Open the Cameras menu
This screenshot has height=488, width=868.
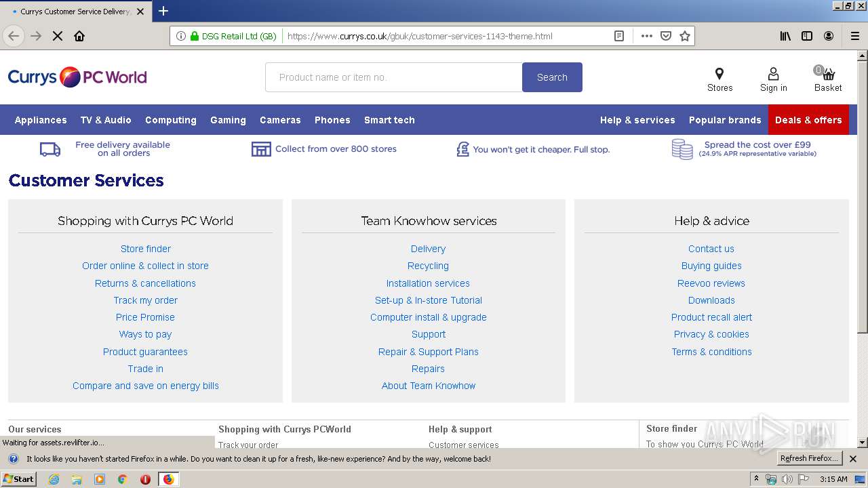click(280, 120)
